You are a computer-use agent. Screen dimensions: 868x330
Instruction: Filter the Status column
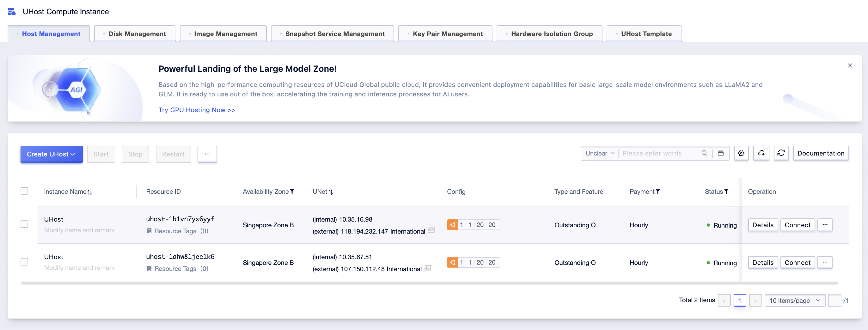(x=726, y=192)
